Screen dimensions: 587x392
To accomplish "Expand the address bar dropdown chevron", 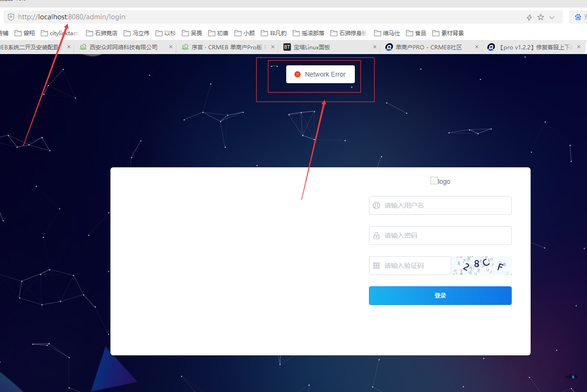I will [552, 17].
